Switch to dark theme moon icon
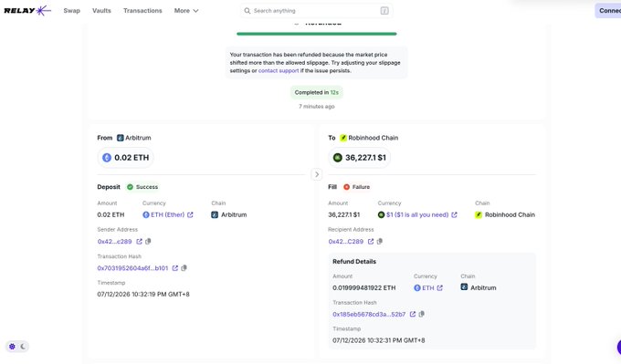 click(x=23, y=347)
